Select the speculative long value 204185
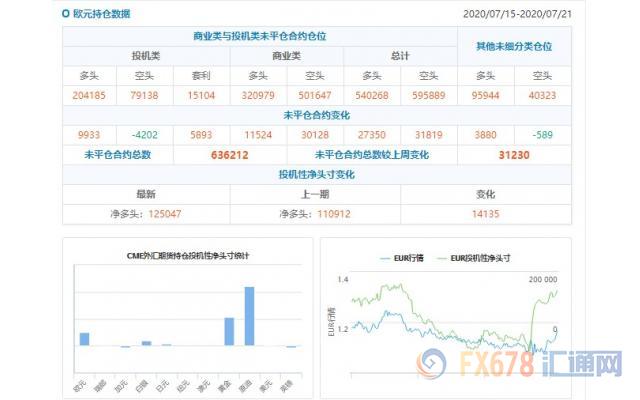This screenshot has height=400, width=640. pos(89,96)
